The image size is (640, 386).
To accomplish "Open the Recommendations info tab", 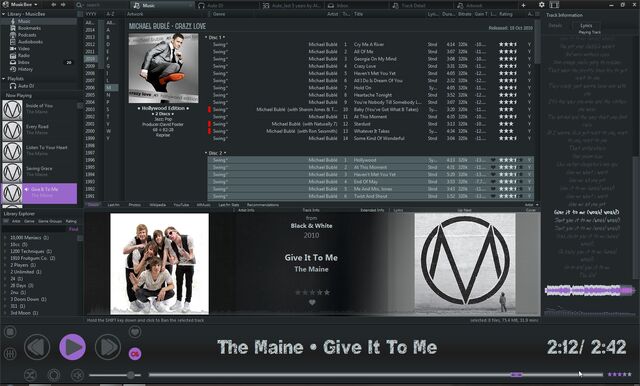I will (263, 205).
